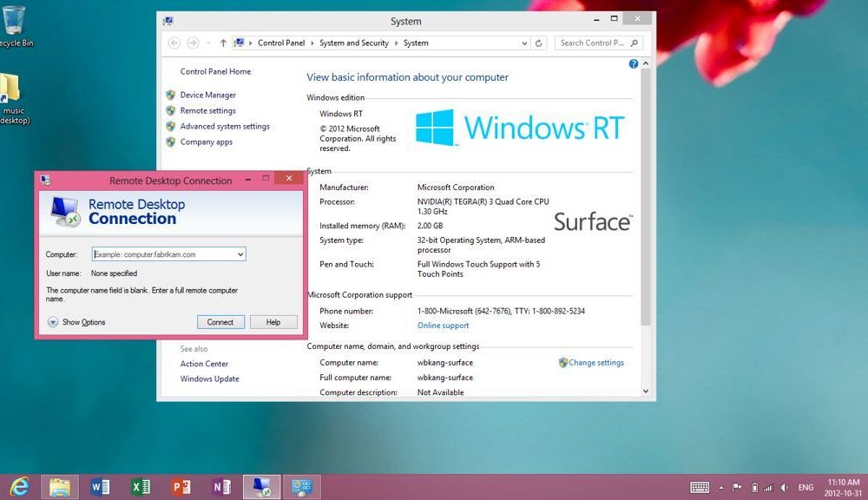Screen dimensions: 868x500
Task: Click the search magnifier icon
Action: [x=635, y=43]
